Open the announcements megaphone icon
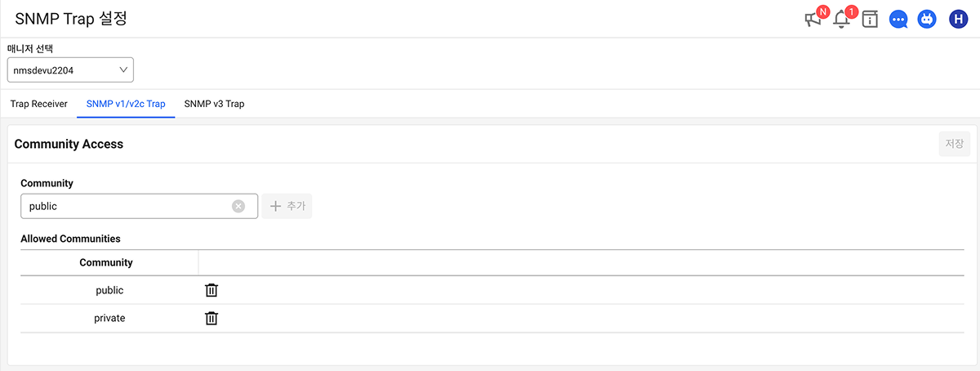The height and width of the screenshot is (371, 980). click(x=813, y=19)
